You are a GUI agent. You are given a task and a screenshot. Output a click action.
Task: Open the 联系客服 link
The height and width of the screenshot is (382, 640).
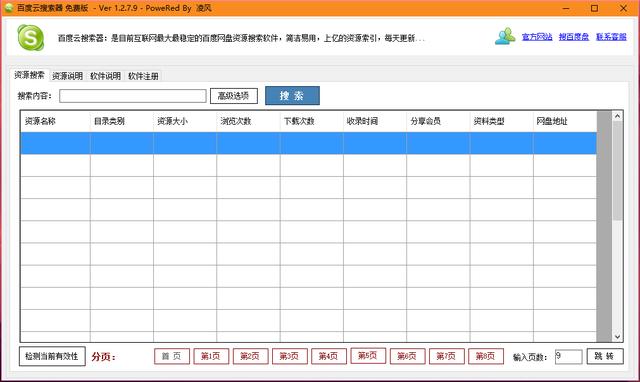point(611,37)
